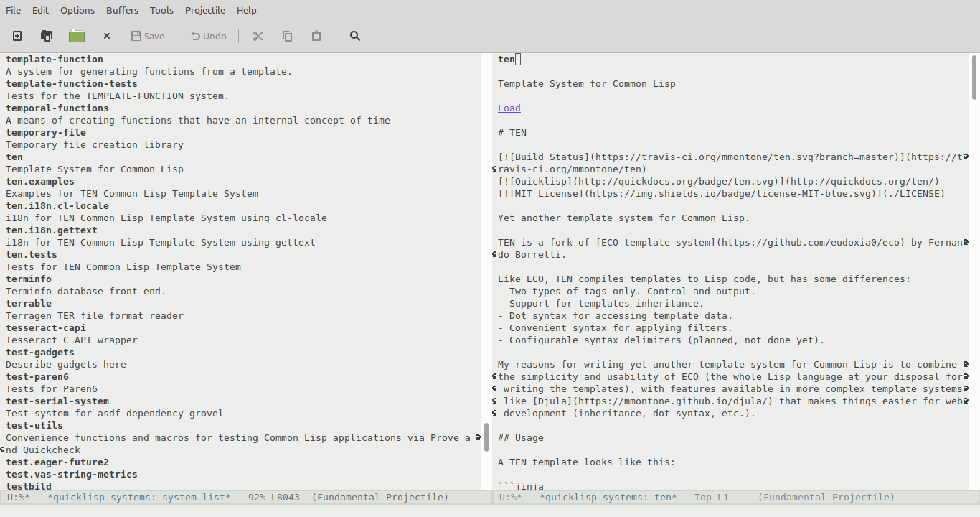Click the 'U:%*-' status in left mode line
The image size is (980, 517).
(x=22, y=498)
